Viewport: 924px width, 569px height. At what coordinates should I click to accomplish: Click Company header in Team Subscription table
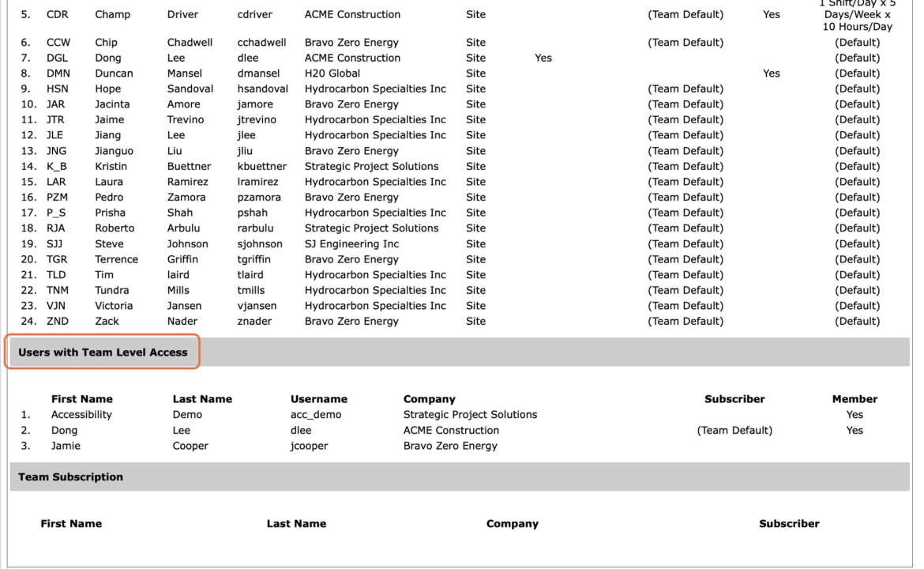pyautogui.click(x=512, y=524)
